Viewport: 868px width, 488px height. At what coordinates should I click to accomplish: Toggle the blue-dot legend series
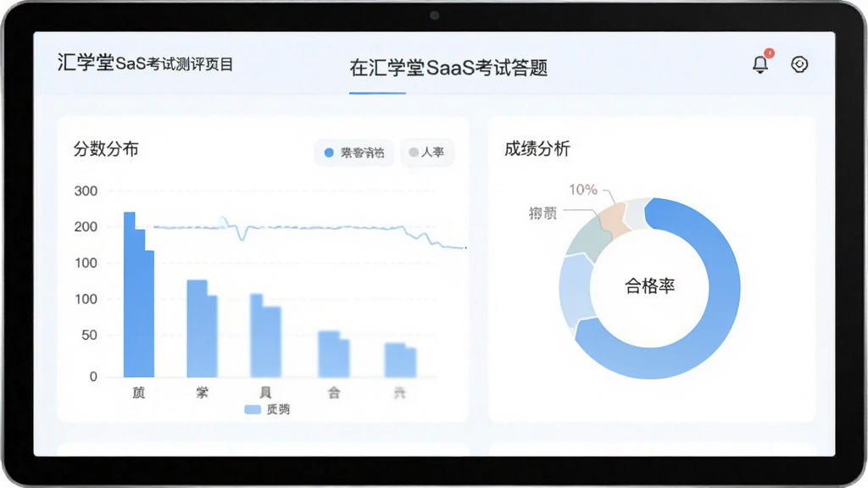pos(354,152)
